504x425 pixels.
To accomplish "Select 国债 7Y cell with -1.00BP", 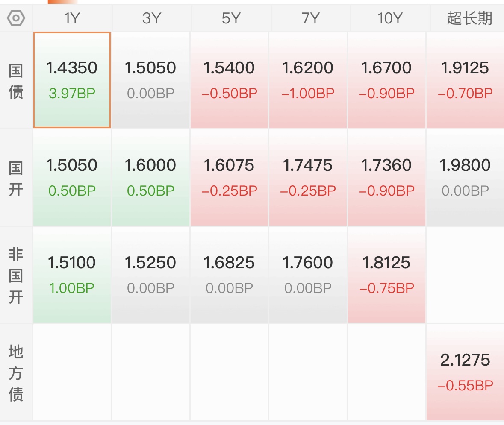I will point(308,80).
